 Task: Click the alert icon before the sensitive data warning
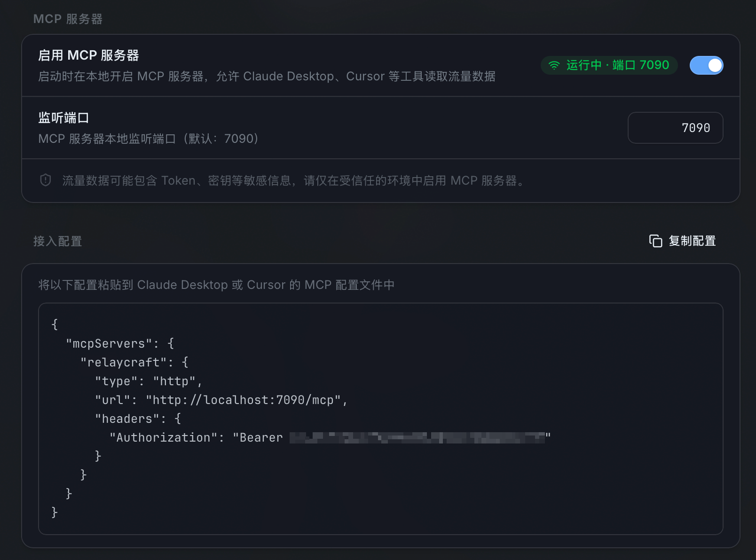point(45,180)
